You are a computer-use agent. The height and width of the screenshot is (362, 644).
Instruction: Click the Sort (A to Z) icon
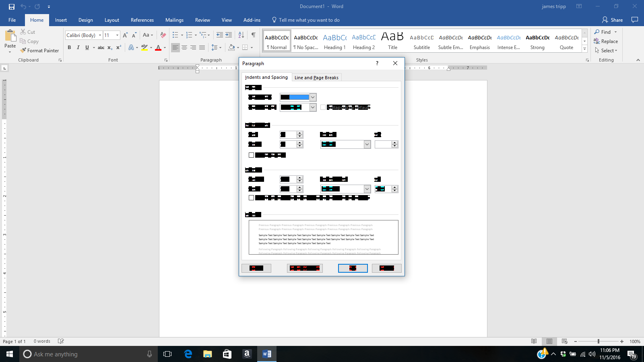click(241, 35)
